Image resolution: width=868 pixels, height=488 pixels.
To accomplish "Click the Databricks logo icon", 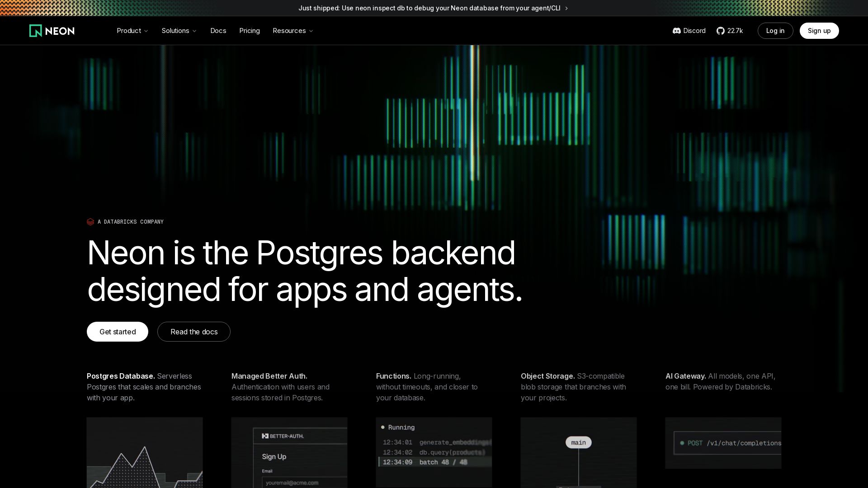I will pos(90,222).
